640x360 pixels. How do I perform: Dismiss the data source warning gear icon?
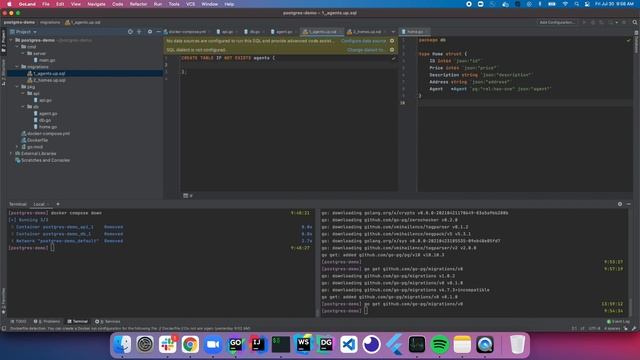point(392,41)
